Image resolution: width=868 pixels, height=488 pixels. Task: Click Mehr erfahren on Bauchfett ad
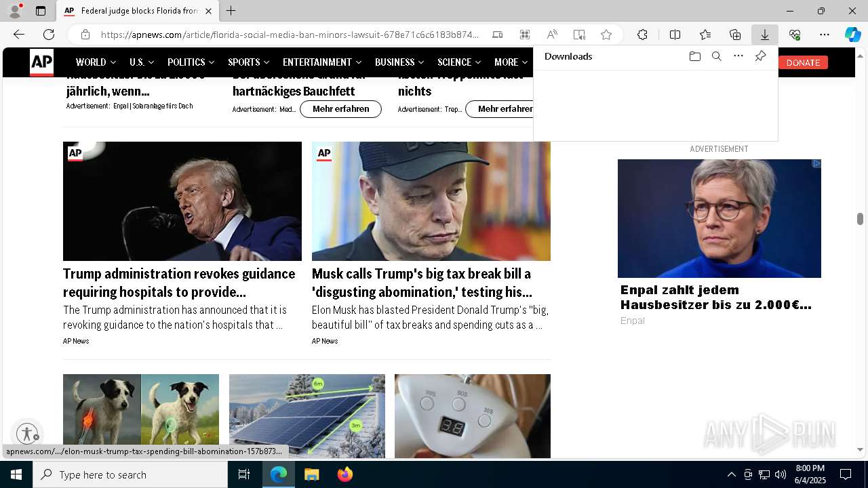click(x=340, y=108)
